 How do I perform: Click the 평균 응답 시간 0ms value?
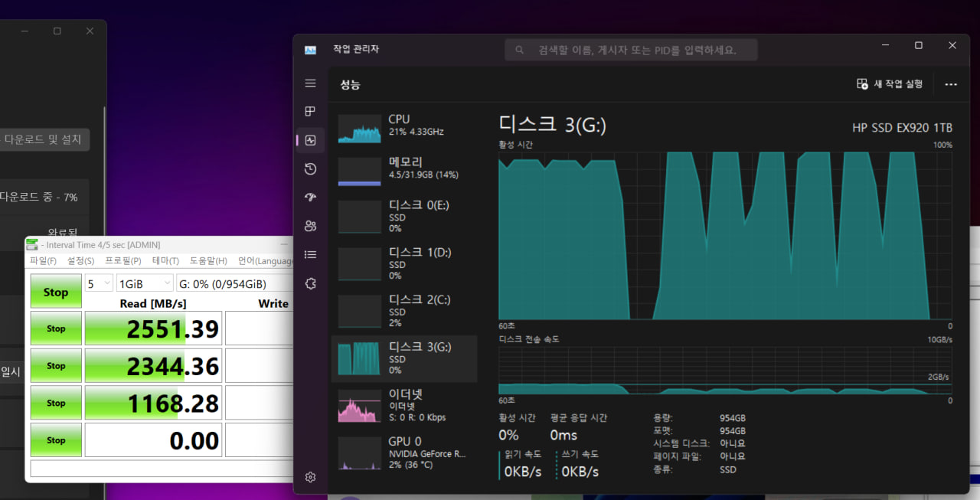(563, 435)
